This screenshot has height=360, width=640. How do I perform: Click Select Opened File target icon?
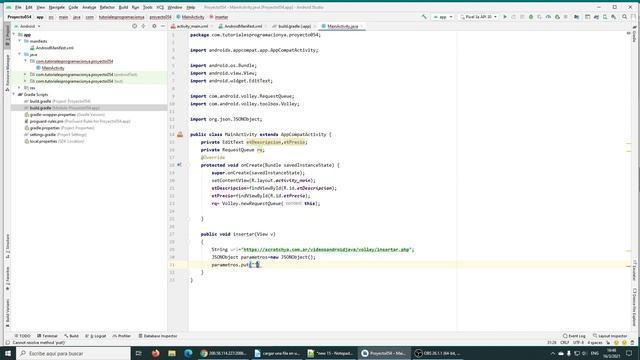pos(134,26)
